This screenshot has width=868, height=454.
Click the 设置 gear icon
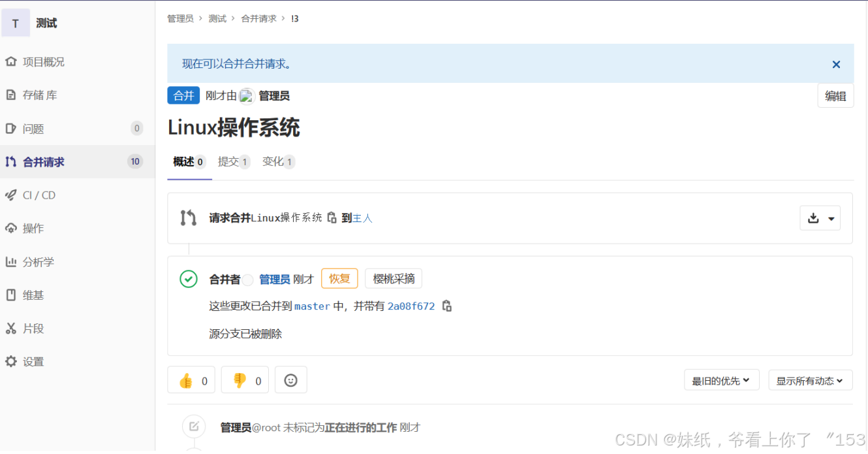10,361
